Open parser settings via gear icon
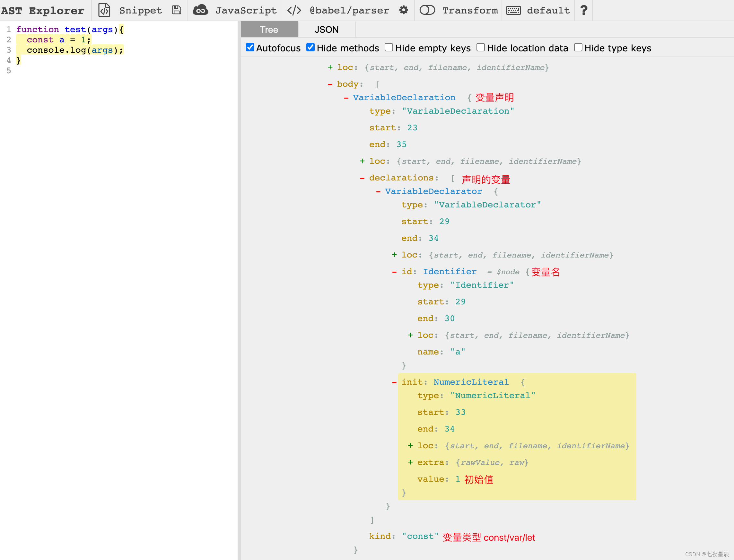The width and height of the screenshot is (734, 560). (x=404, y=10)
